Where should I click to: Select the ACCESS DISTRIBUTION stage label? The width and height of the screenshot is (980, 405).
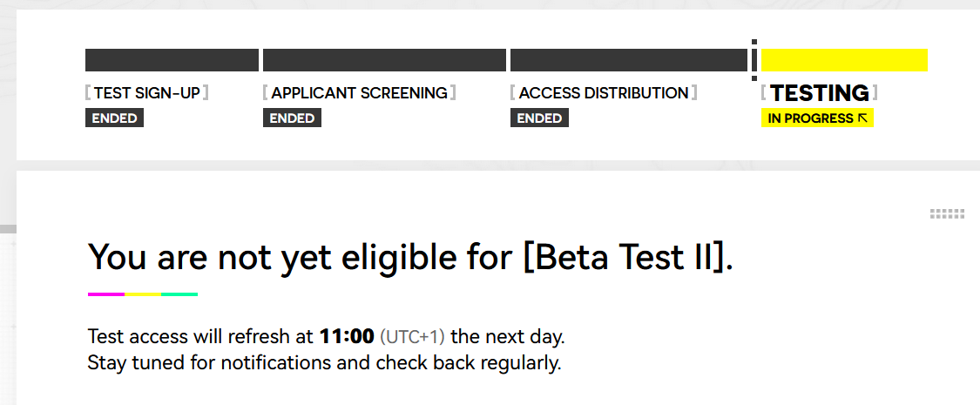[x=603, y=93]
